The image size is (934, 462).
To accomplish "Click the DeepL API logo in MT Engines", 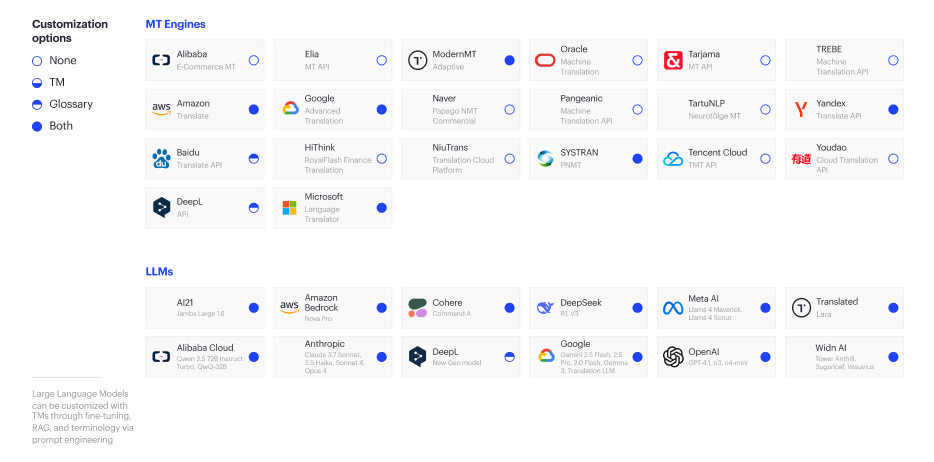I will pos(161,208).
